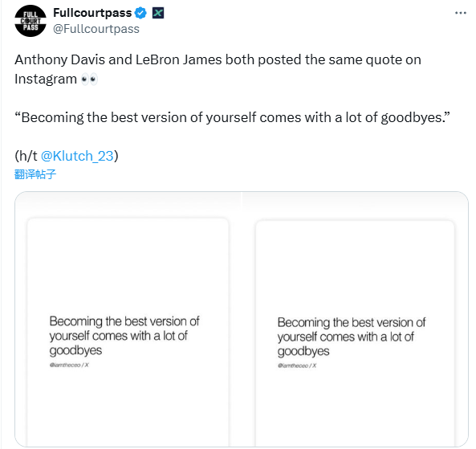Click the word Instagram in the tweet

[46, 79]
